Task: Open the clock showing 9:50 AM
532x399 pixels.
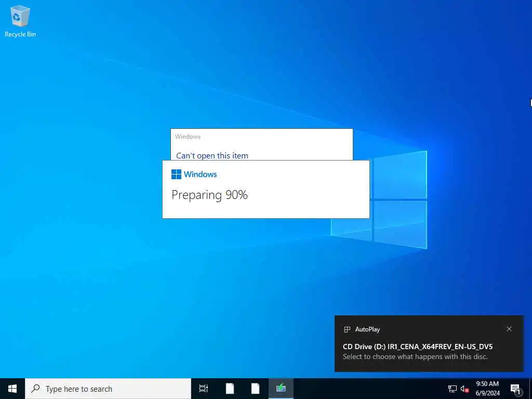Action: [x=487, y=389]
